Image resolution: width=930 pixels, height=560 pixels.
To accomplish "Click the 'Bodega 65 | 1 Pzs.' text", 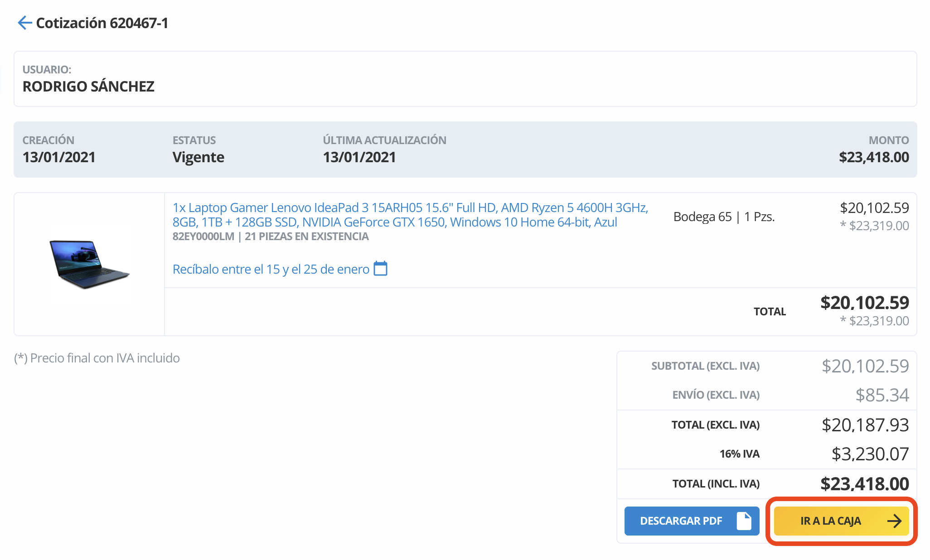I will click(724, 217).
